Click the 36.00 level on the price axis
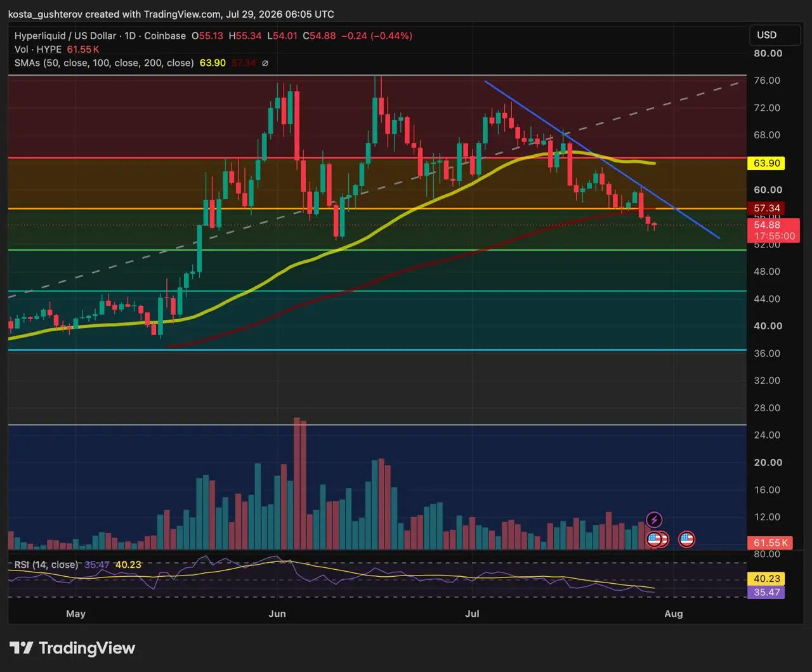 point(767,353)
